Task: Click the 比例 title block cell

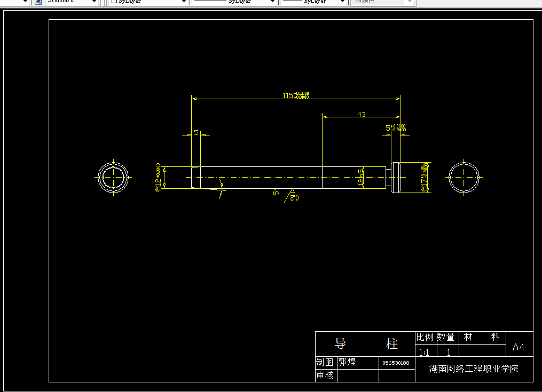Action: (426, 338)
